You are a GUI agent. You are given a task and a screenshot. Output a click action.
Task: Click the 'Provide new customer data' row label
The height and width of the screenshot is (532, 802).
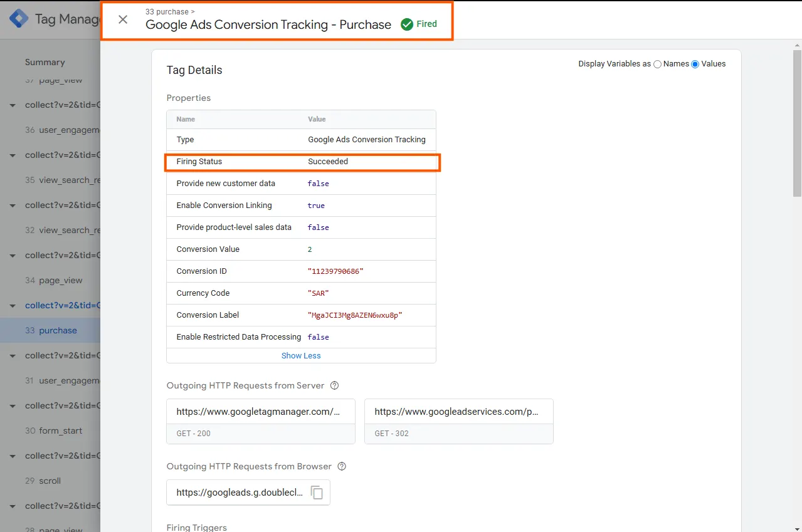tap(226, 184)
